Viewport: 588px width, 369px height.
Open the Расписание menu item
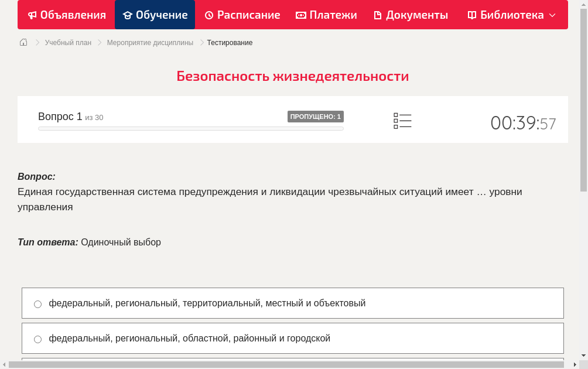(x=242, y=15)
